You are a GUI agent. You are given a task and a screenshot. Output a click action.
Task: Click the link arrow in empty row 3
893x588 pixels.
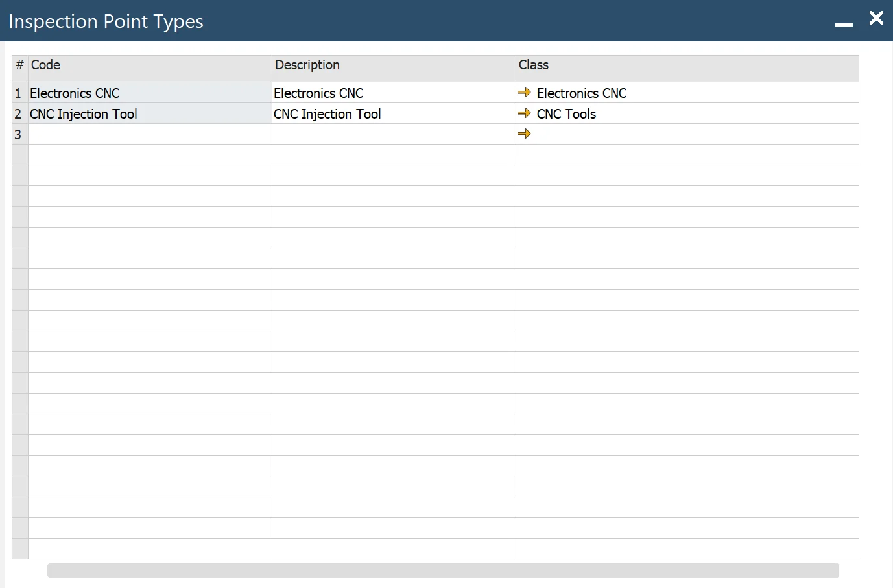click(524, 134)
